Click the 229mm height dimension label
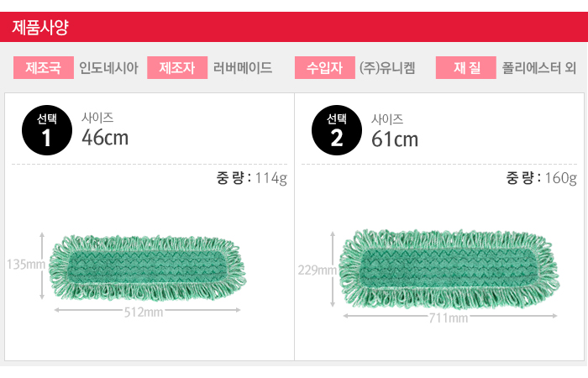The height and width of the screenshot is (378, 588). [316, 270]
